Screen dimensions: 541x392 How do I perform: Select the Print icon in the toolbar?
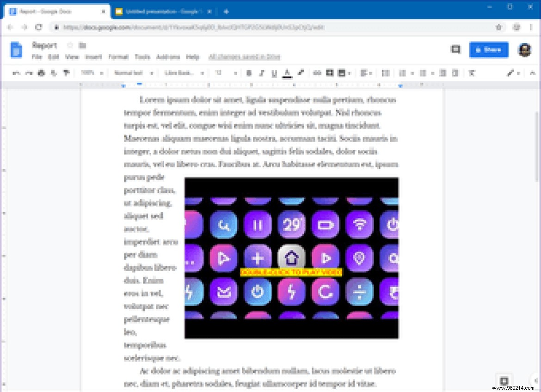pyautogui.click(x=41, y=73)
